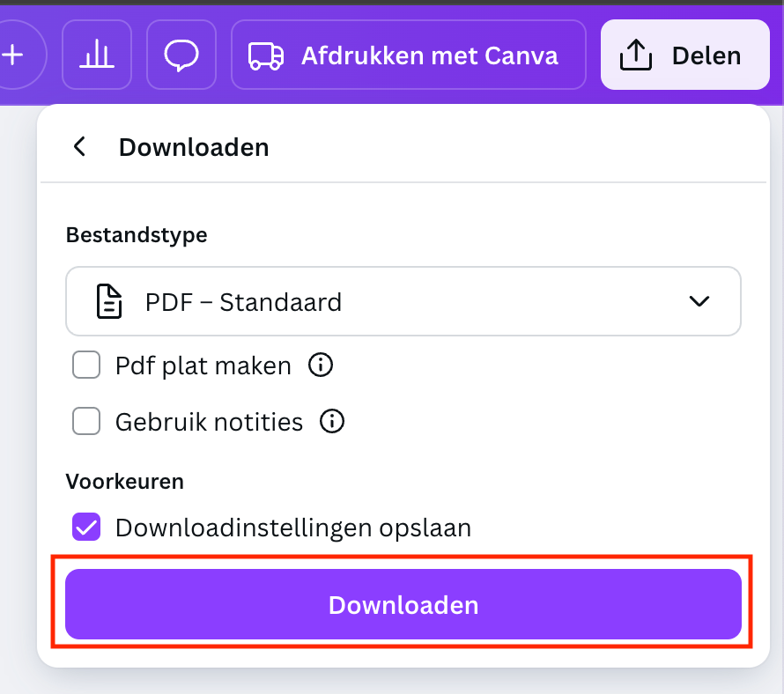Click the delivery truck icon

pos(266,55)
